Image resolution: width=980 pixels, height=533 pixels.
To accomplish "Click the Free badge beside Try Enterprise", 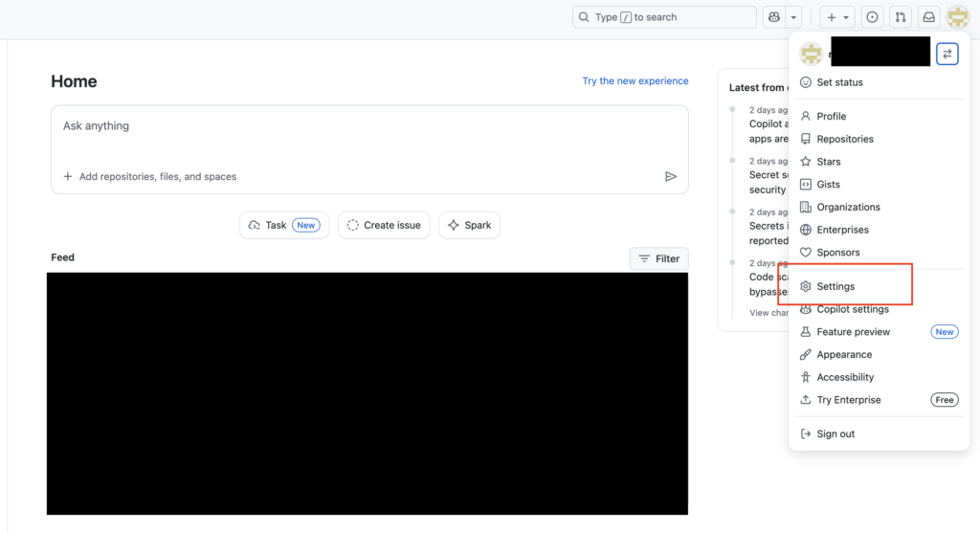I will (945, 400).
